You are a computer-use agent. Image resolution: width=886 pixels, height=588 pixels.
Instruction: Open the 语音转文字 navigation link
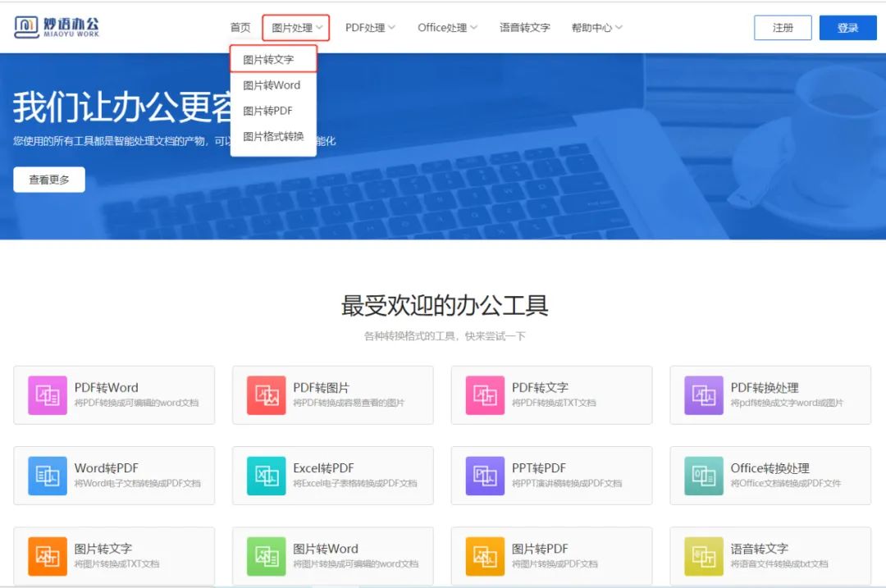524,27
